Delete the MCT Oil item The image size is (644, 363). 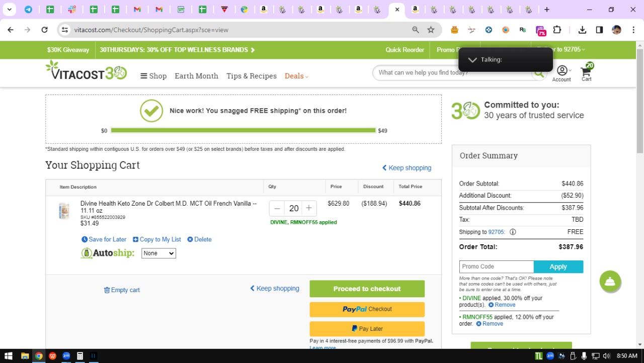tap(199, 239)
